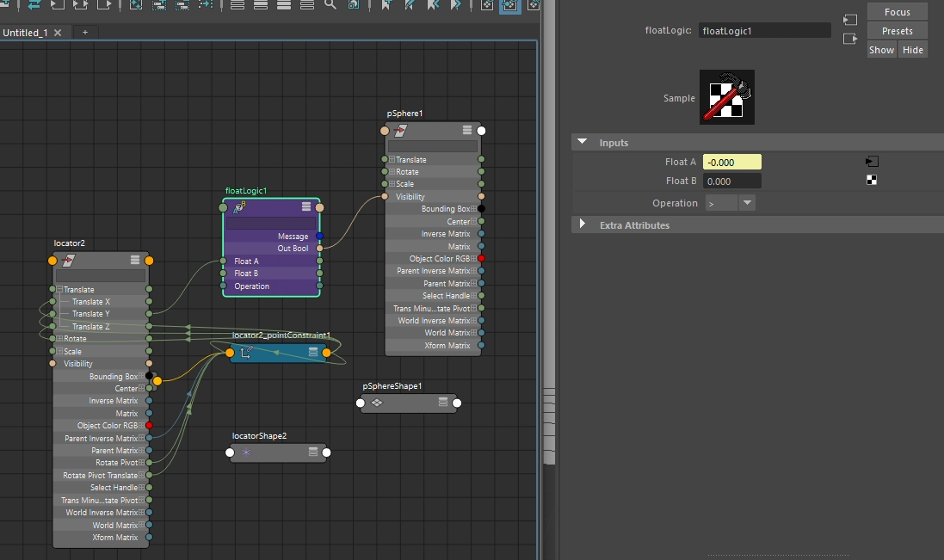This screenshot has width=944, height=560.
Task: Go to Previous Bookmark icon
Action: point(432,5)
